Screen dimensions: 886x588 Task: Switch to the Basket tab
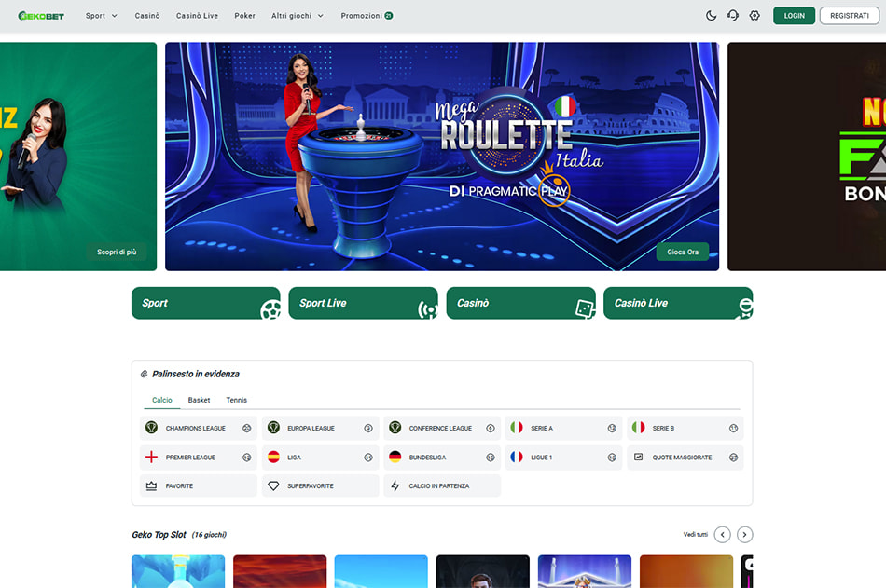click(199, 400)
